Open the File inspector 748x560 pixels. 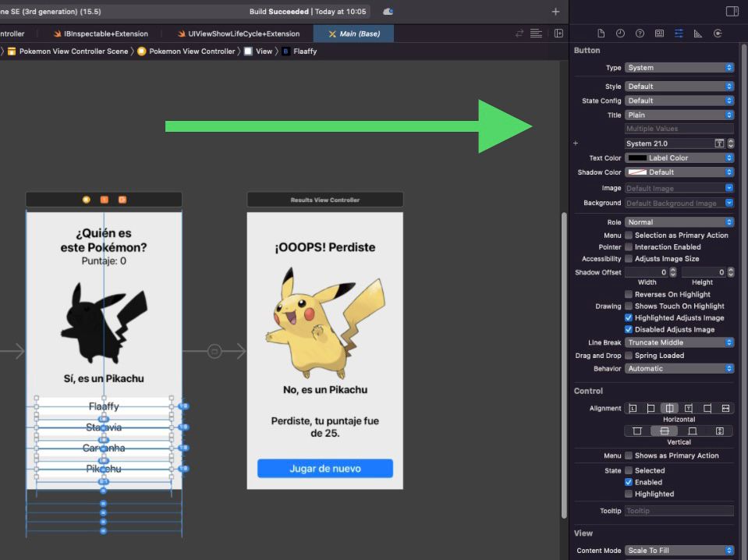[601, 34]
